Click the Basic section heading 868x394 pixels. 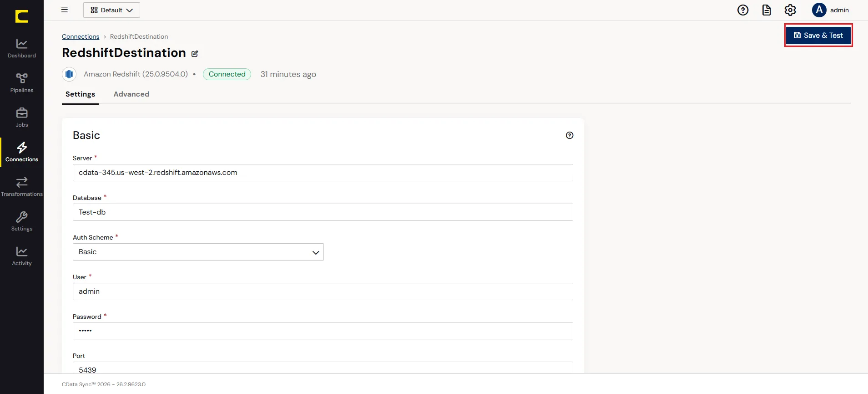tap(86, 135)
